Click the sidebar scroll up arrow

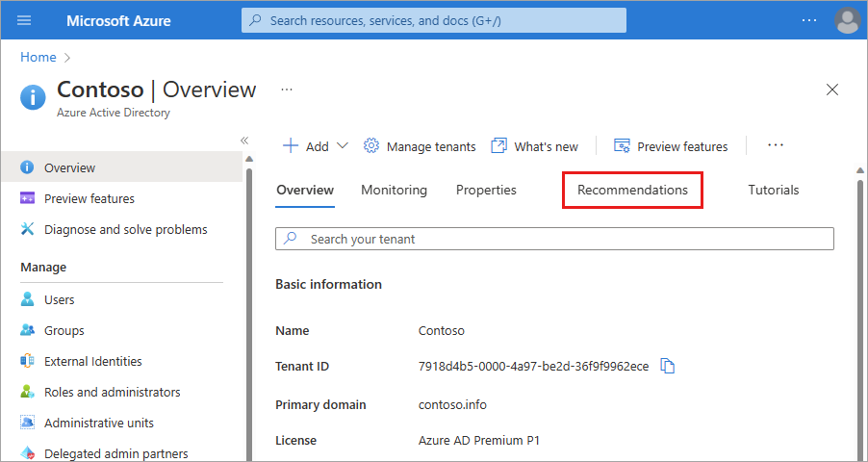[249, 159]
